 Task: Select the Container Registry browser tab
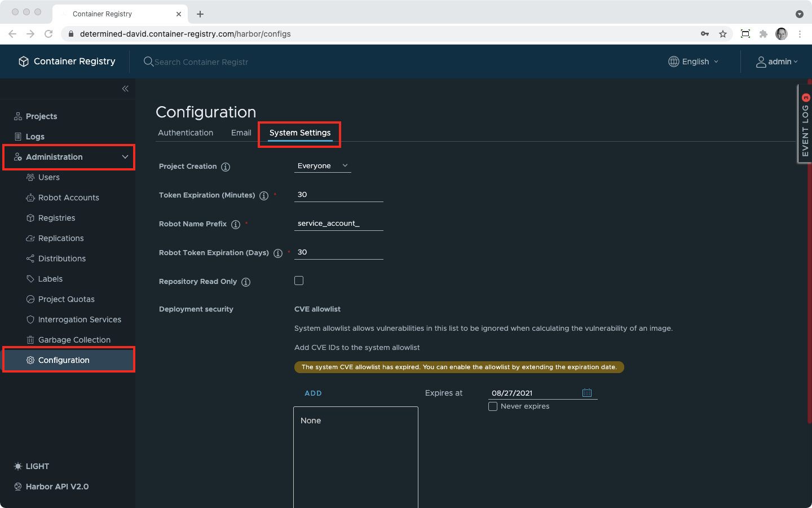120,14
